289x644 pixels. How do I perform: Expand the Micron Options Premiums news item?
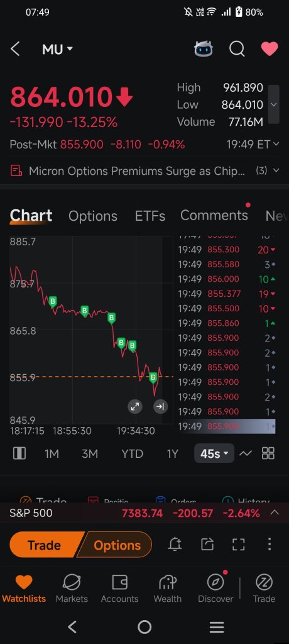click(x=144, y=170)
